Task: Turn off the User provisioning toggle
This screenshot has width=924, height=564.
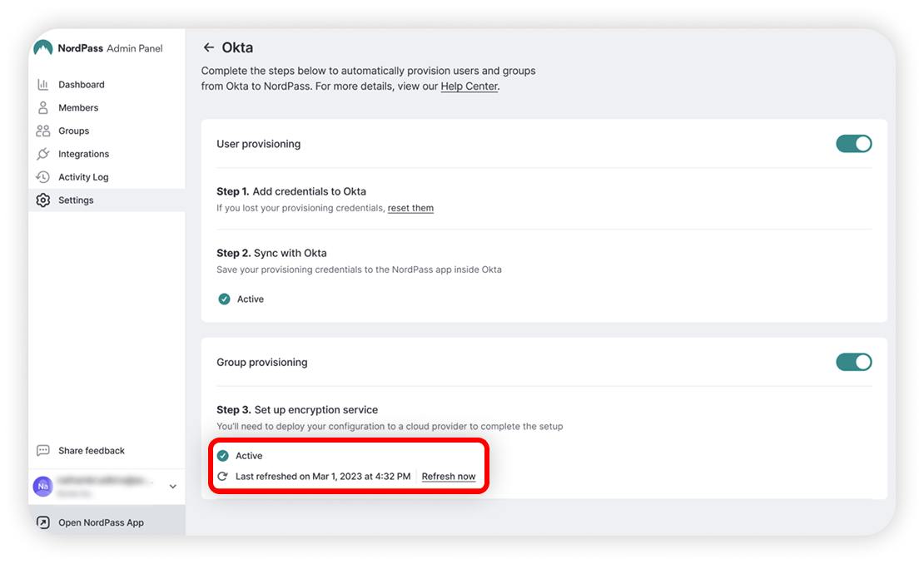Action: 853,144
